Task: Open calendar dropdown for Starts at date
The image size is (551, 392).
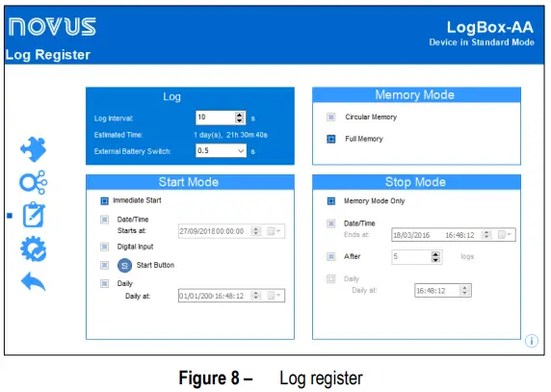Action: pyautogui.click(x=274, y=231)
